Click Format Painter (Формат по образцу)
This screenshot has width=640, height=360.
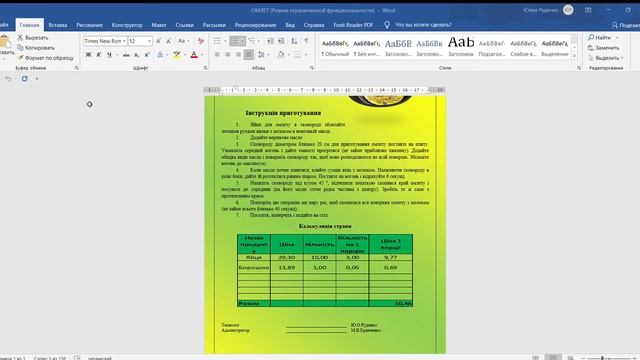[x=45, y=58]
